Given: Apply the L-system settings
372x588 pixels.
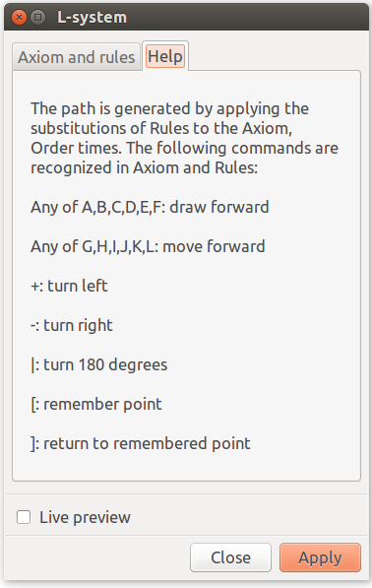Looking at the screenshot, I should [320, 557].
